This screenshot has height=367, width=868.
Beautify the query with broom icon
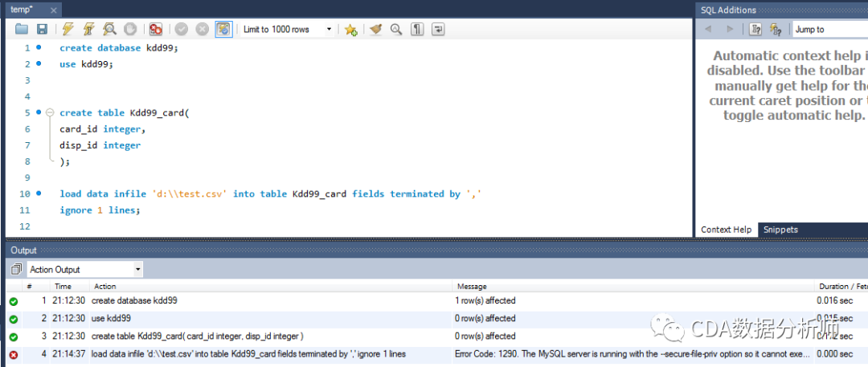376,30
